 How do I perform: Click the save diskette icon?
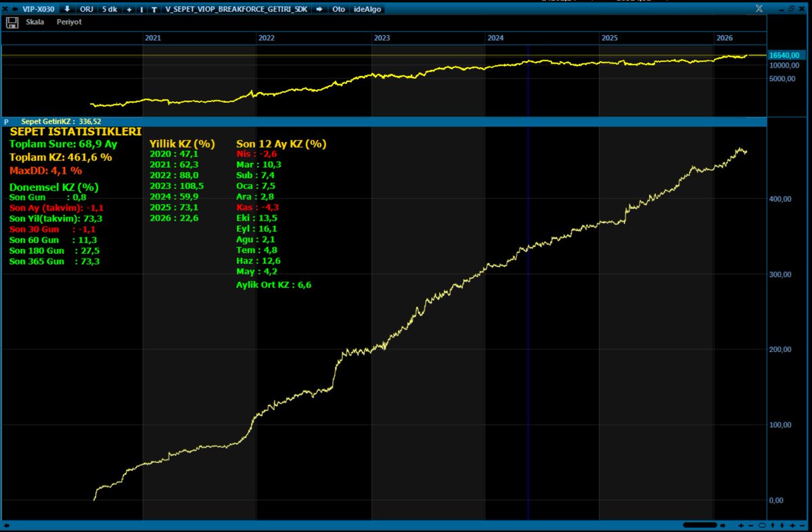12,22
